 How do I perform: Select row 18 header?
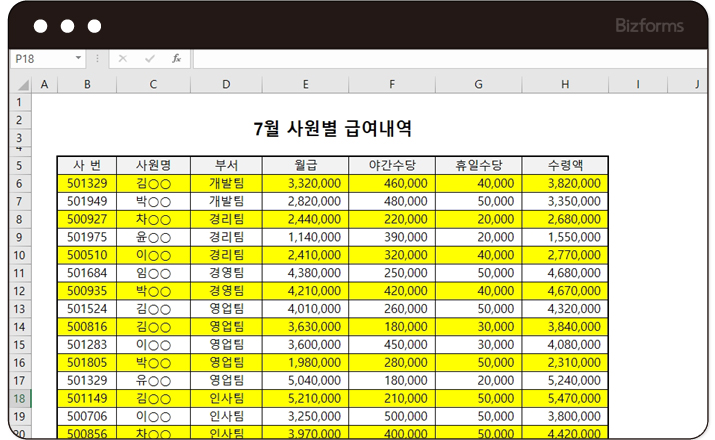click(21, 398)
